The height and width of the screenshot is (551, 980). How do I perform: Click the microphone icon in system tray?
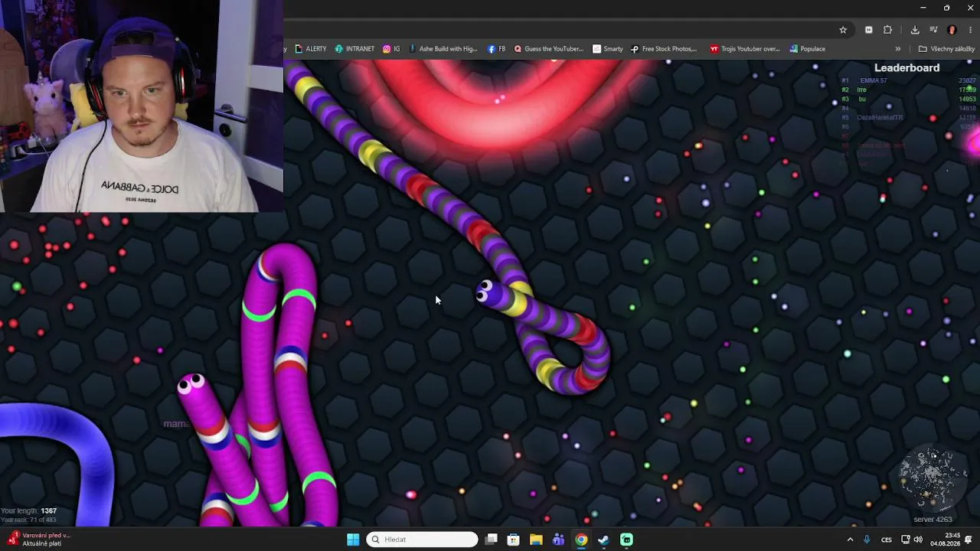(867, 540)
